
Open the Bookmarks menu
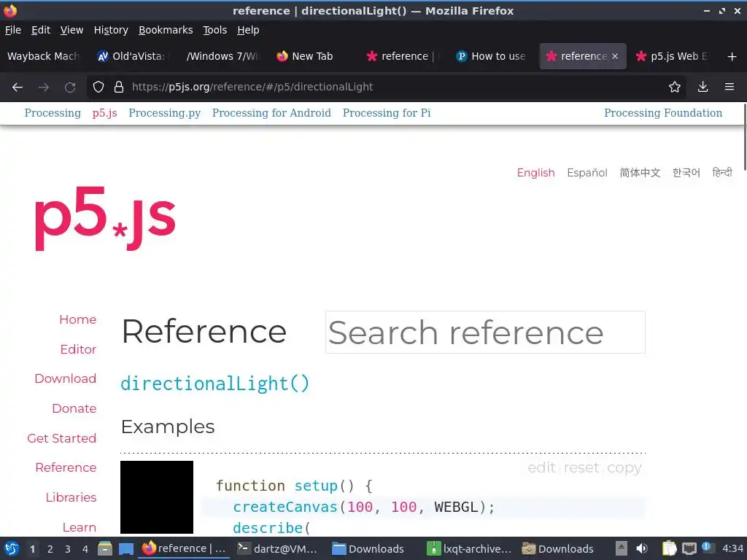[166, 30]
